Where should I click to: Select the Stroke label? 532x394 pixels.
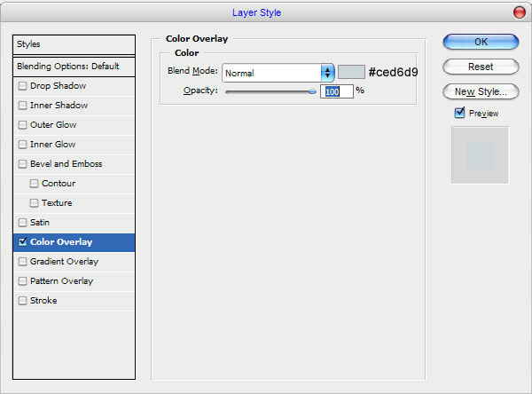pyautogui.click(x=43, y=301)
